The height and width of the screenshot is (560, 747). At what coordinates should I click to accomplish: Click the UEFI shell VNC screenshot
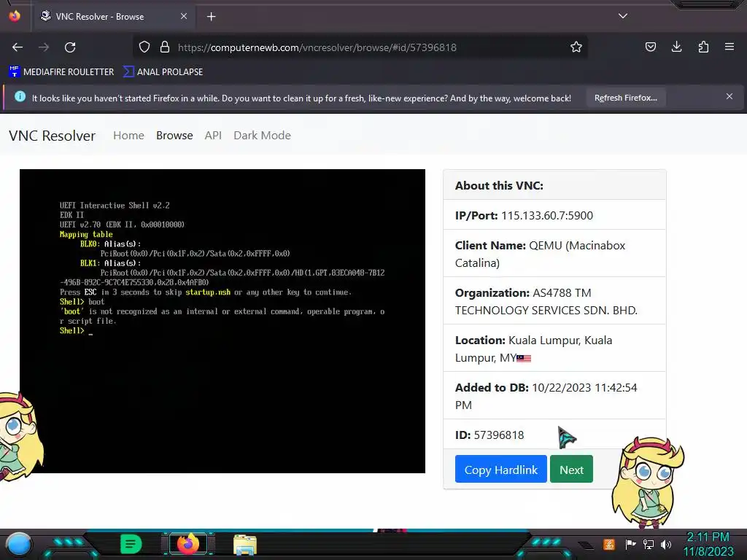coord(222,321)
